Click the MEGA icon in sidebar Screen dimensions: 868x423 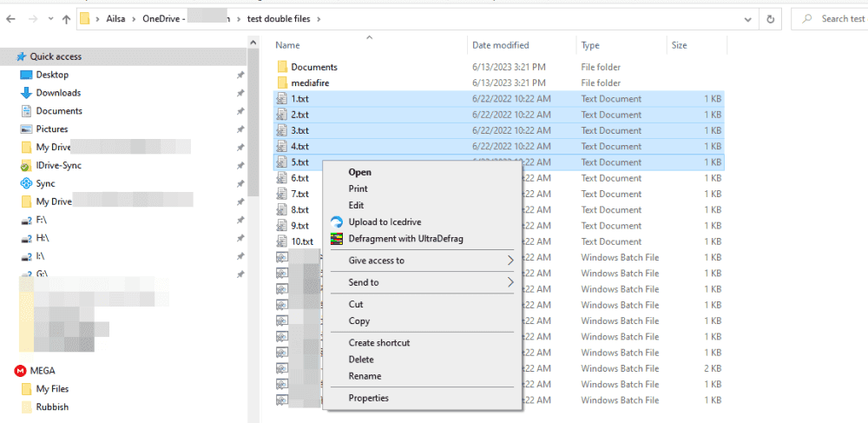(21, 370)
